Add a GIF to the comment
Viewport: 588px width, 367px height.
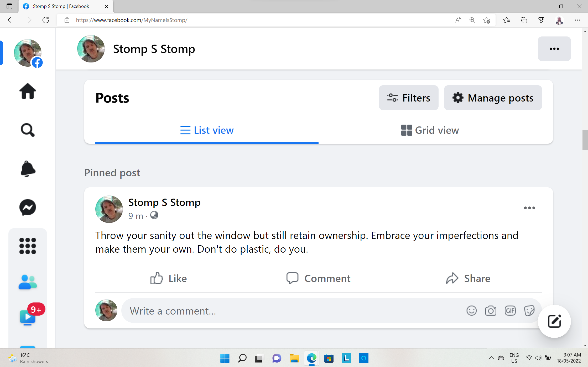[x=510, y=311]
